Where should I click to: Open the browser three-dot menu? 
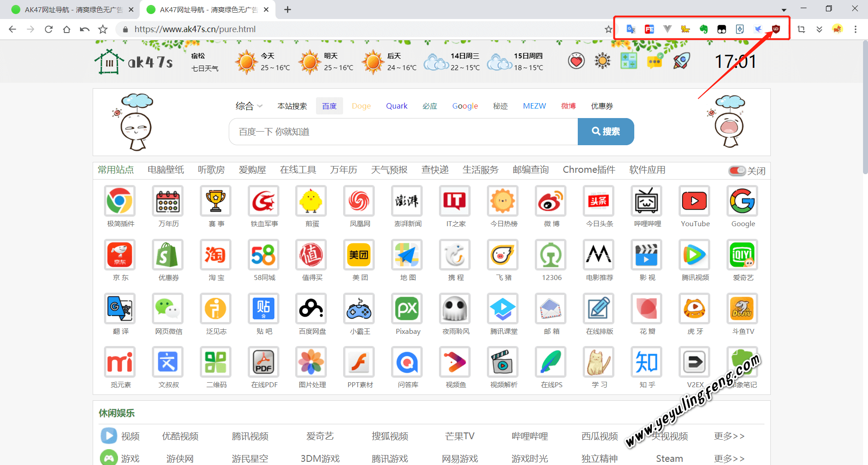coord(855,29)
